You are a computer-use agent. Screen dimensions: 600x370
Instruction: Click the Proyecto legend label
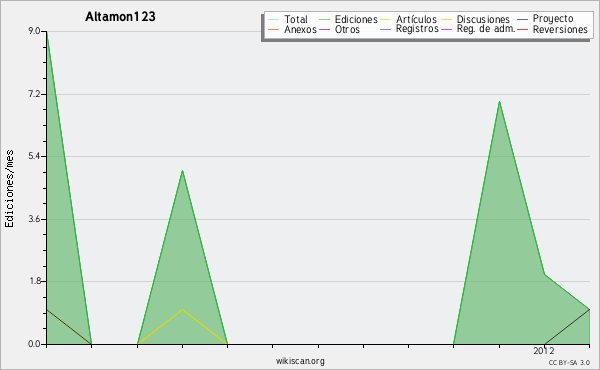click(x=553, y=19)
